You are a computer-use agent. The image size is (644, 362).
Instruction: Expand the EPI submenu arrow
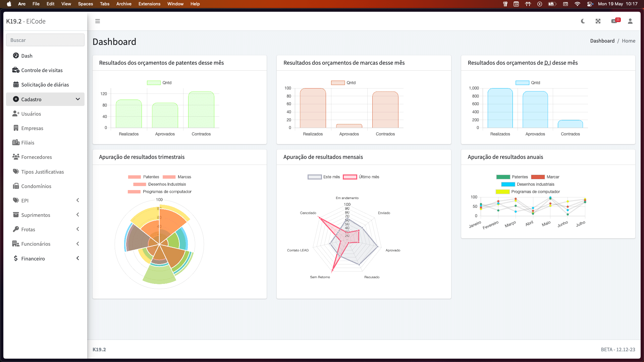pos(78,200)
